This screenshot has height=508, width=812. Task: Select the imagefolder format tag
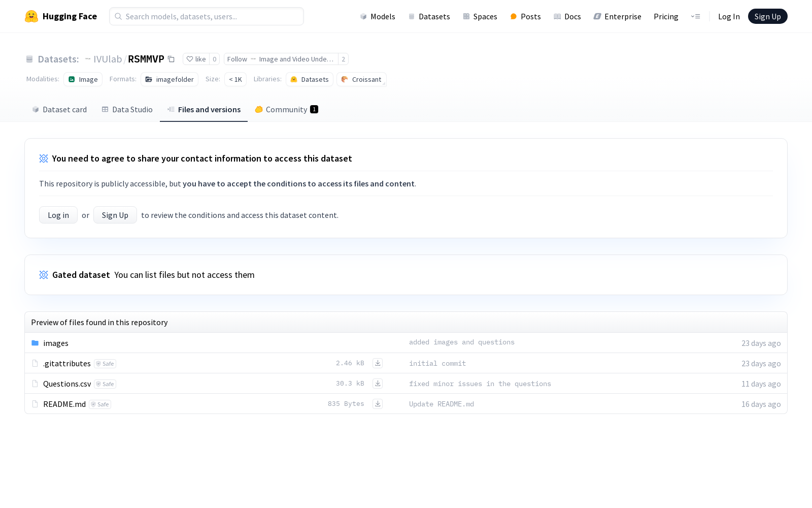[170, 80]
